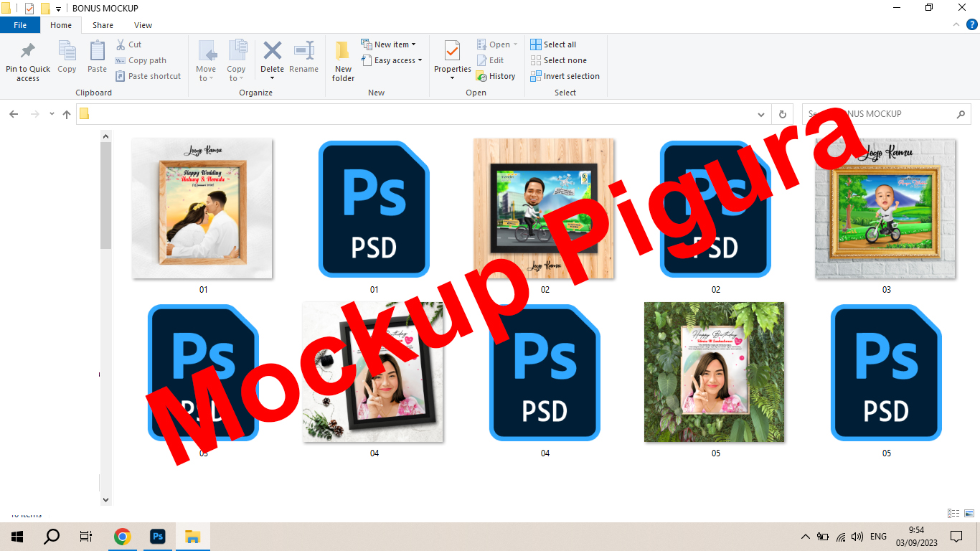Click the Rename ribbon icon
This screenshot has height=551, width=980.
point(303,52)
